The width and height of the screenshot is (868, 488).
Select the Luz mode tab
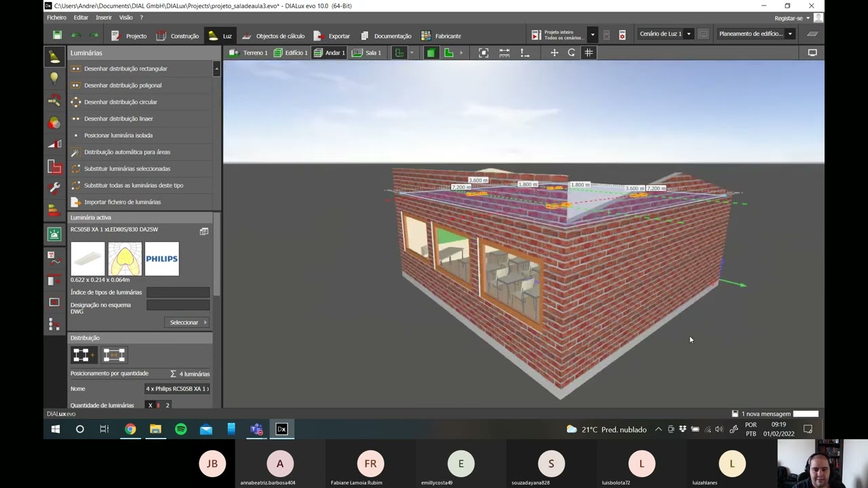[220, 36]
